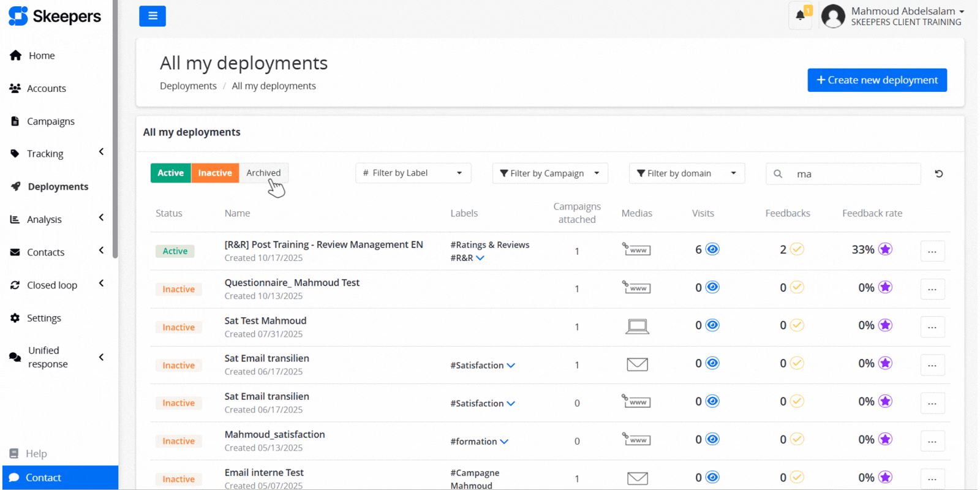Expand the Analysis sidebar menu
The width and height of the screenshot is (980, 490).
click(x=45, y=219)
